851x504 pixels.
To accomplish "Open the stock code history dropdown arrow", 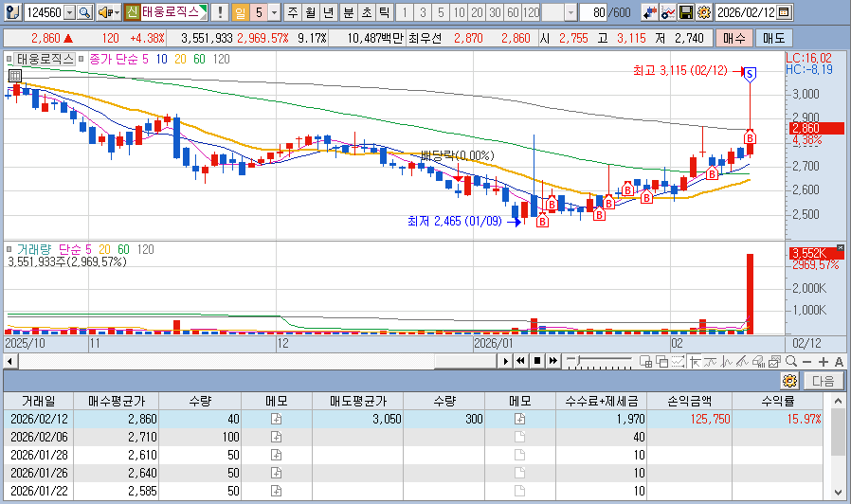I will pos(70,12).
